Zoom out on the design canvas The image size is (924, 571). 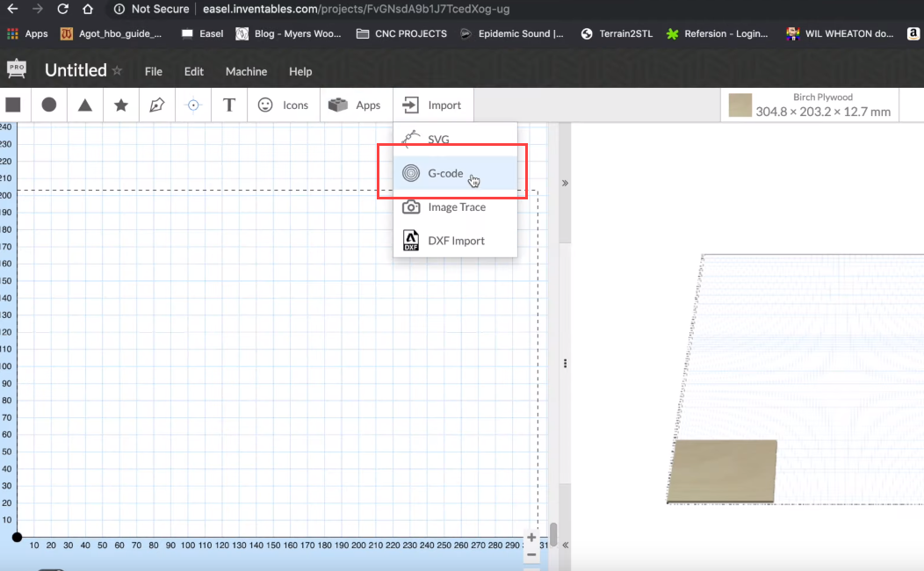(x=531, y=554)
